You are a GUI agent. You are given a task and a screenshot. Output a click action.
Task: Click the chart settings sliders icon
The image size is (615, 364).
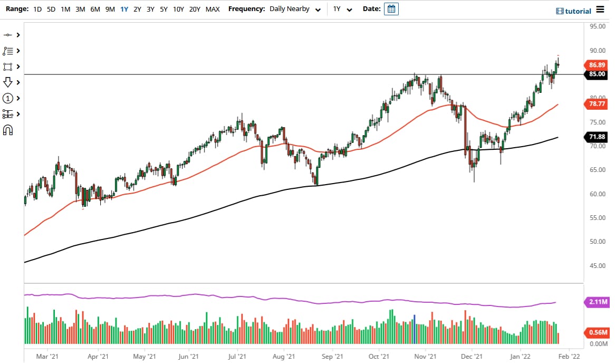point(7,114)
